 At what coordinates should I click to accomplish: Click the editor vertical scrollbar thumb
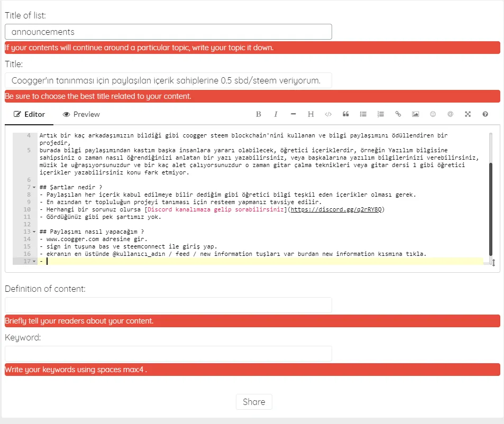click(x=491, y=209)
